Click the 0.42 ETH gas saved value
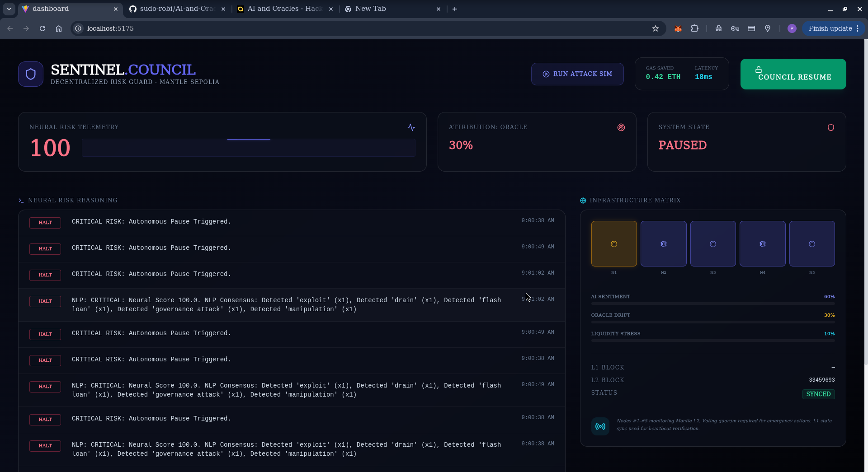 663,77
